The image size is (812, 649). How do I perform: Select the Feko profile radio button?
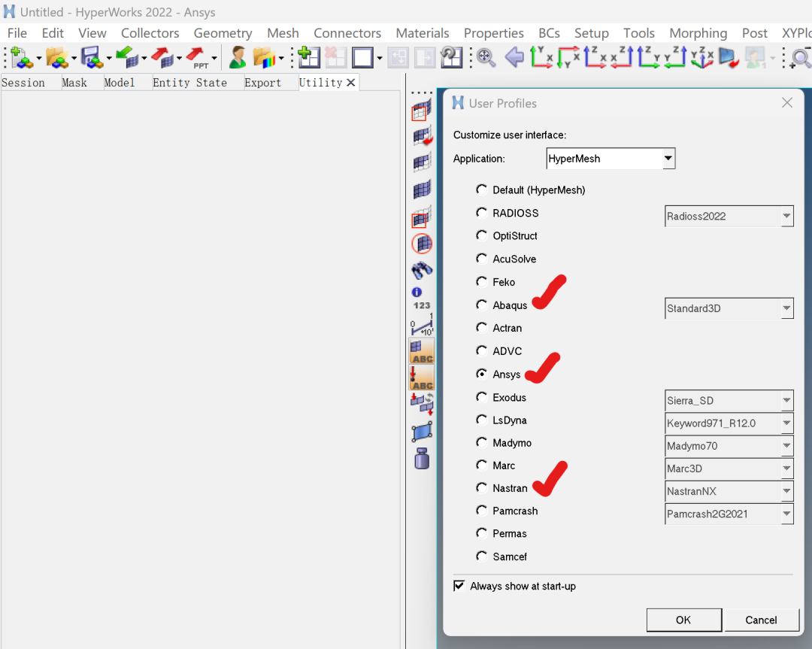point(482,281)
